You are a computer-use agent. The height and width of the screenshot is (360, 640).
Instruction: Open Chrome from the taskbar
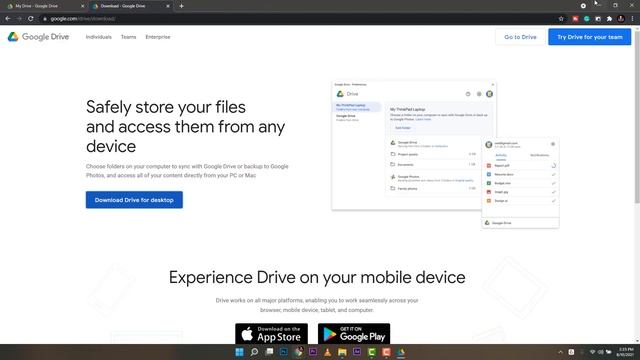pos(298,352)
